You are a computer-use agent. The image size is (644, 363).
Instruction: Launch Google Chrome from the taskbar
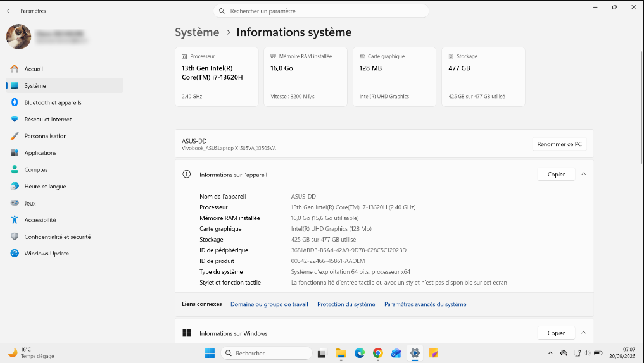click(x=378, y=353)
